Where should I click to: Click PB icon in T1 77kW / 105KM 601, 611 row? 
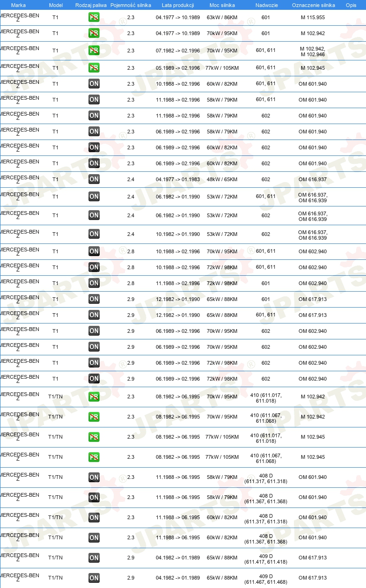pyautogui.click(x=94, y=68)
